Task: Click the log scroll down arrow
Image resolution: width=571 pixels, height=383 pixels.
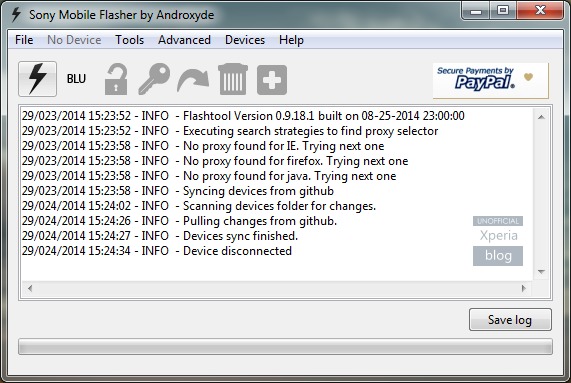Action: click(x=541, y=272)
